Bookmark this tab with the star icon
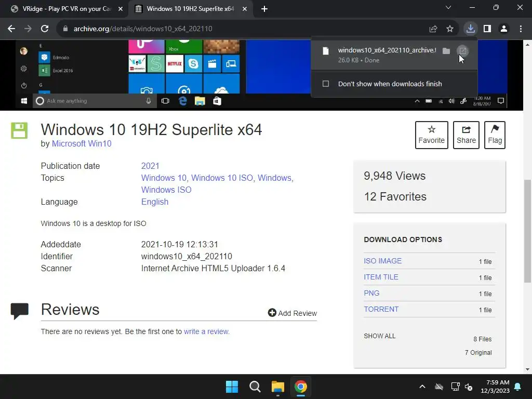The width and height of the screenshot is (532, 399). pos(450,29)
